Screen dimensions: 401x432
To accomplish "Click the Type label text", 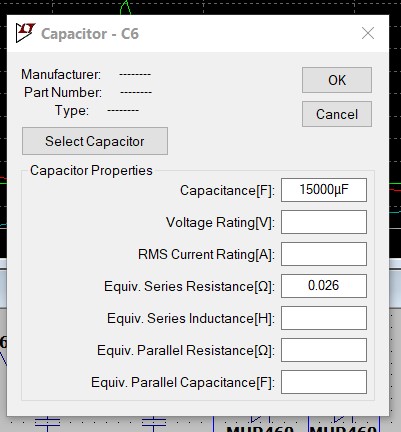I will [72, 110].
